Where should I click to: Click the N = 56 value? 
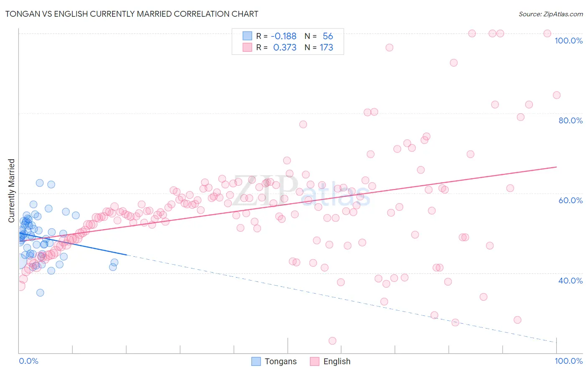(319, 36)
